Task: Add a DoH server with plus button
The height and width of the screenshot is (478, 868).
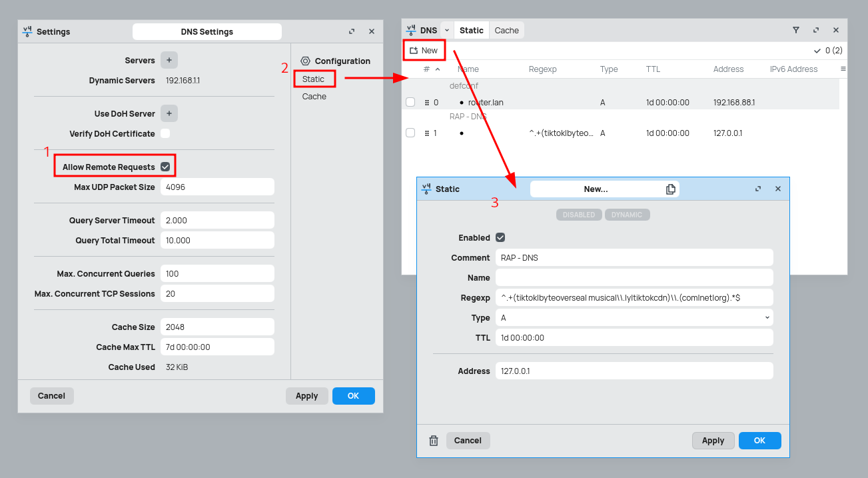Action: click(x=169, y=113)
